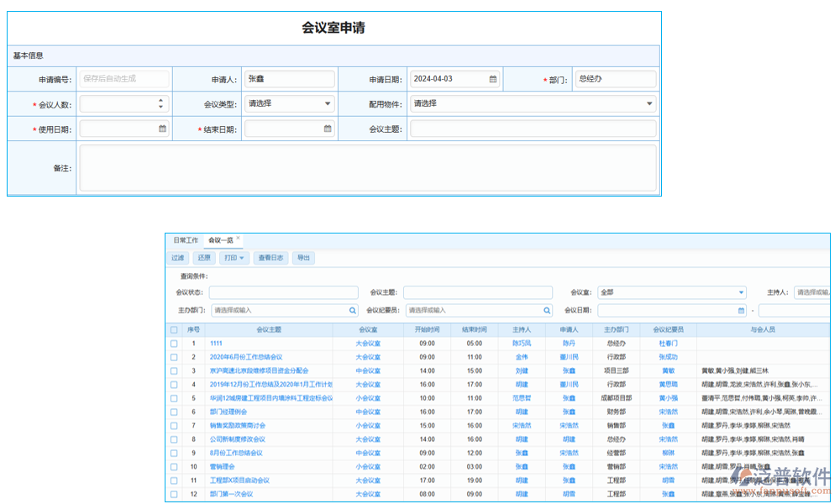Image resolution: width=840 pixels, height=504 pixels.
Task: Open the 申请日期 calendar picker
Action: pyautogui.click(x=491, y=78)
